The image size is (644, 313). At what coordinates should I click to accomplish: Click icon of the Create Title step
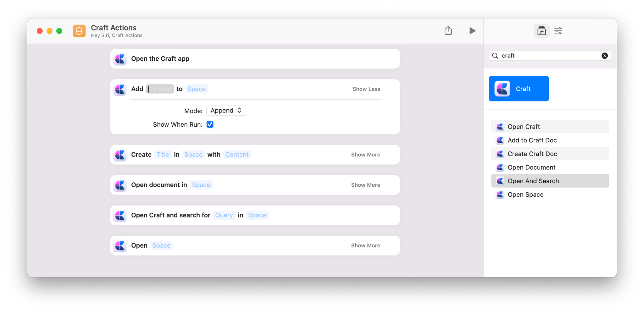tap(120, 155)
